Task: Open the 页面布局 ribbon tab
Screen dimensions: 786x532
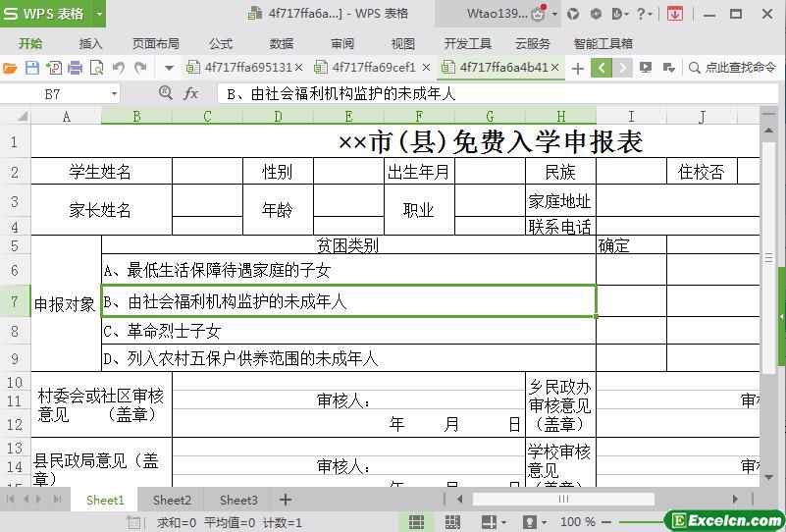Action: click(155, 43)
